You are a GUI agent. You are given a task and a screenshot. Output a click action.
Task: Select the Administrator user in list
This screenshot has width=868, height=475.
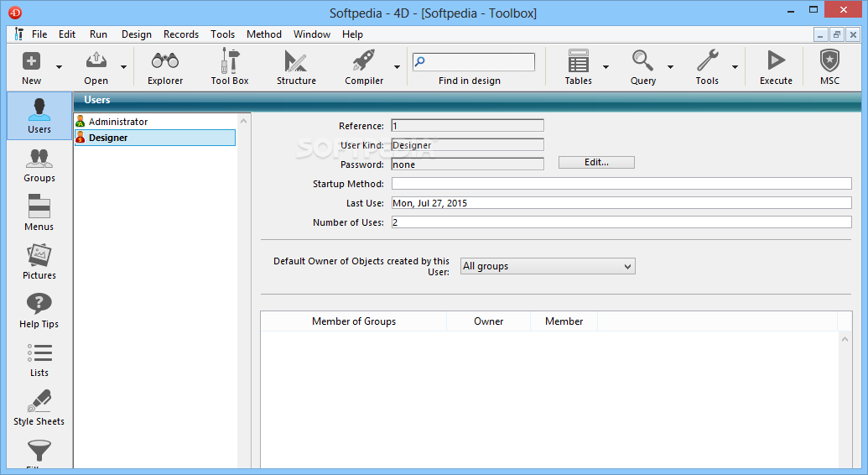click(155, 122)
